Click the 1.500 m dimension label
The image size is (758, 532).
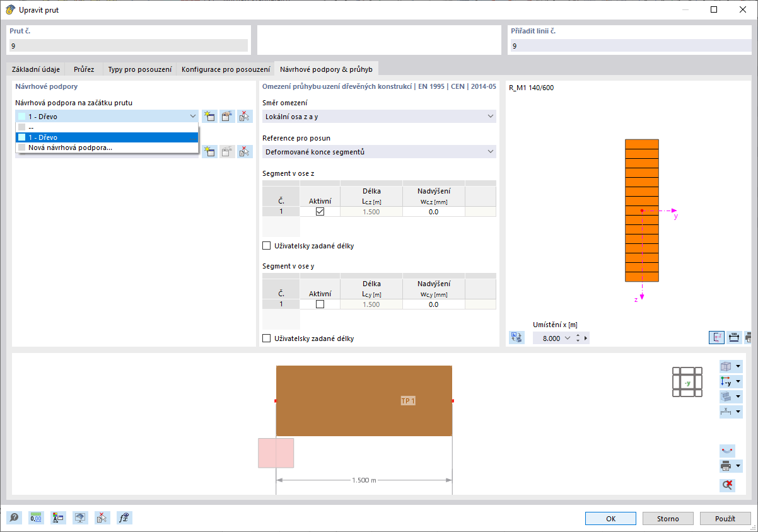pyautogui.click(x=364, y=480)
